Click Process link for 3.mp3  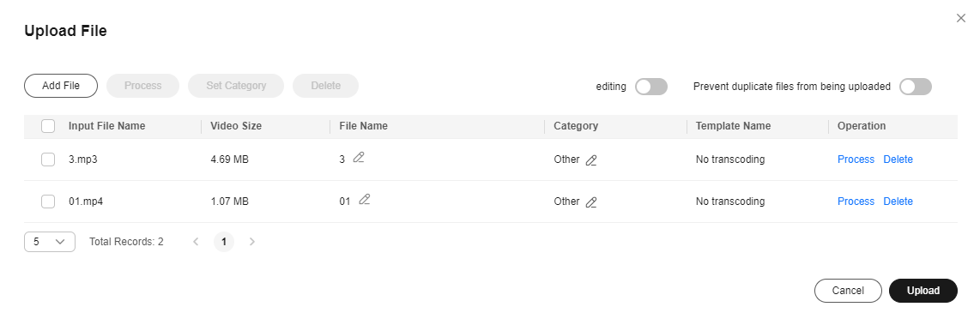[x=856, y=159]
